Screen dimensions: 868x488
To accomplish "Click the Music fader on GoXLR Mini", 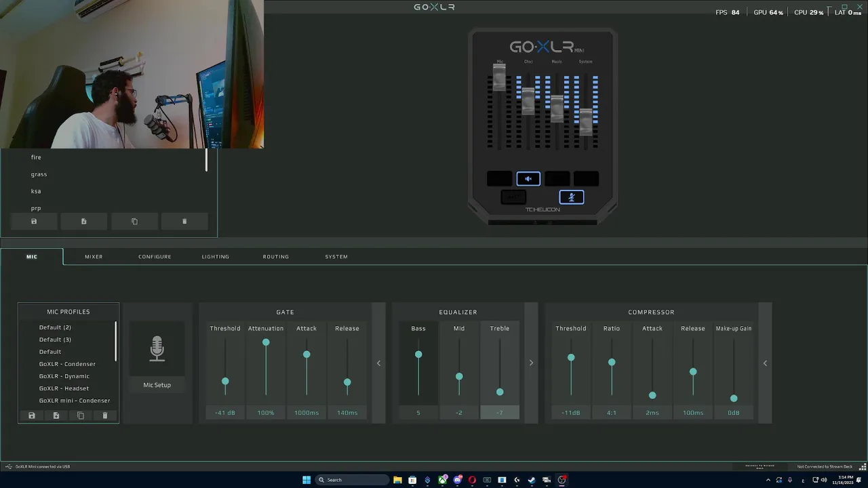I will coord(557,108).
